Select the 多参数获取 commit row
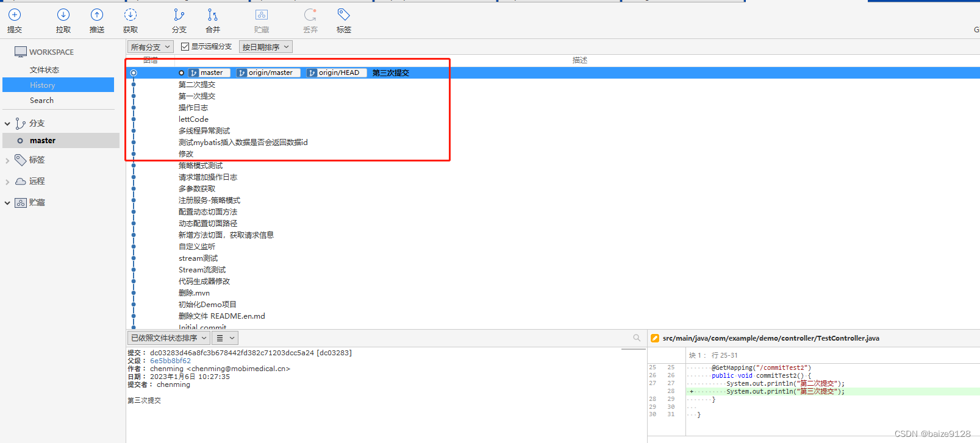980x443 pixels. pyautogui.click(x=553, y=189)
